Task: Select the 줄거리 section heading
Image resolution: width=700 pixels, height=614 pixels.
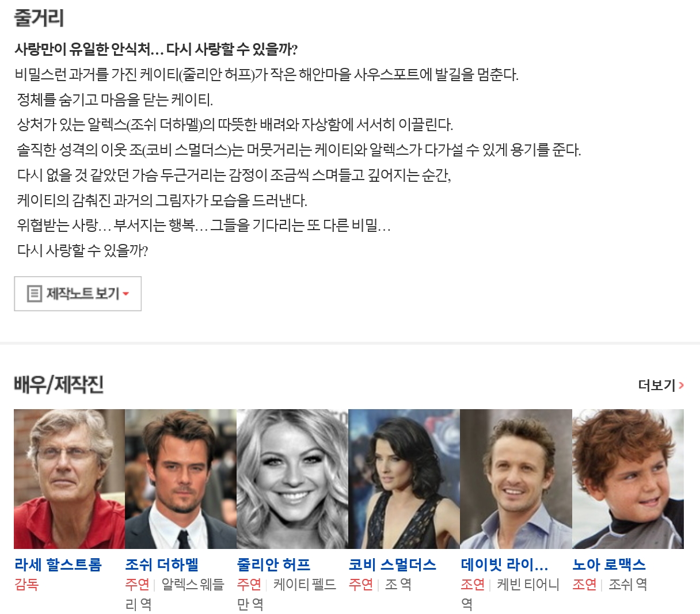Action: click(x=39, y=18)
